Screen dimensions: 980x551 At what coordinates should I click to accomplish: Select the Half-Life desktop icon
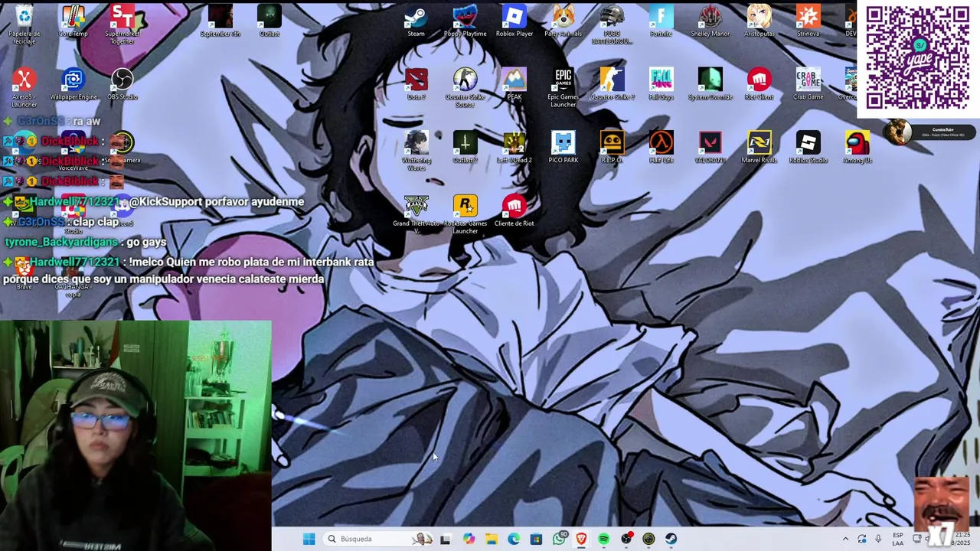click(661, 147)
